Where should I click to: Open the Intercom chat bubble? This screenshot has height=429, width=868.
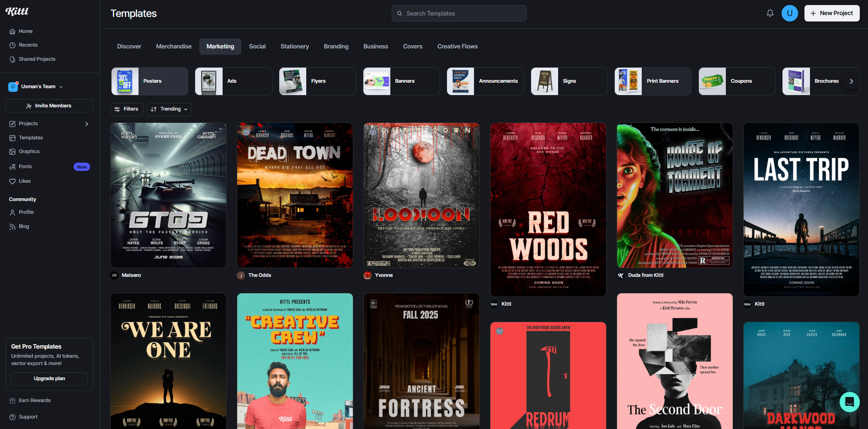849,402
